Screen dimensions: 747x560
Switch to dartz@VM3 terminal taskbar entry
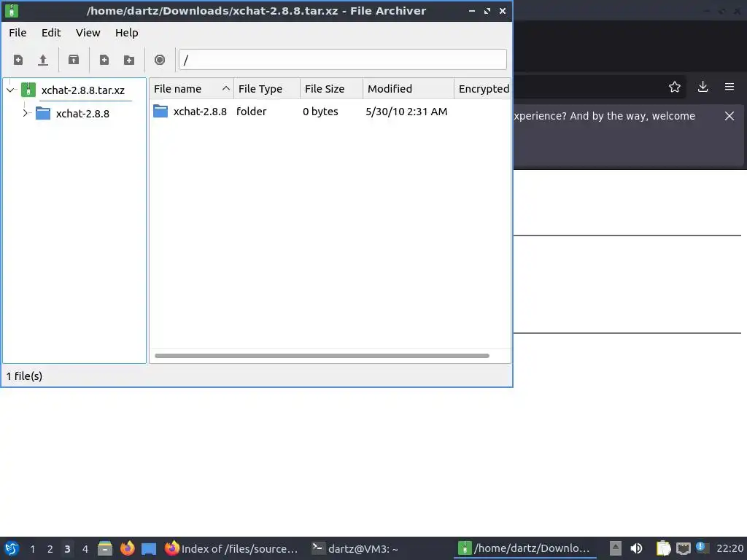point(355,548)
